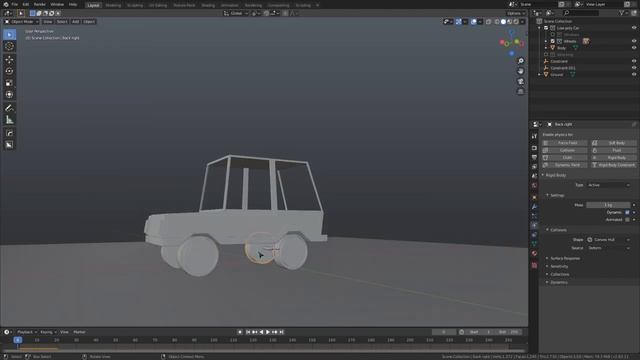Image resolution: width=640 pixels, height=360 pixels.
Task: Enable the Animated checkbox
Action: 627,220
